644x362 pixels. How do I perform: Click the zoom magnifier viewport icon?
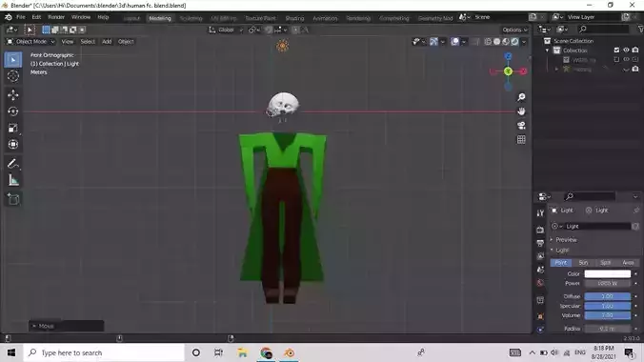[x=521, y=97]
